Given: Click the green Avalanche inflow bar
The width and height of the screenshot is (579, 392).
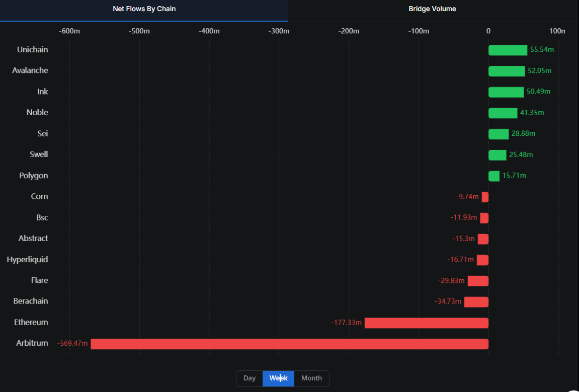Looking at the screenshot, I should 507,71.
